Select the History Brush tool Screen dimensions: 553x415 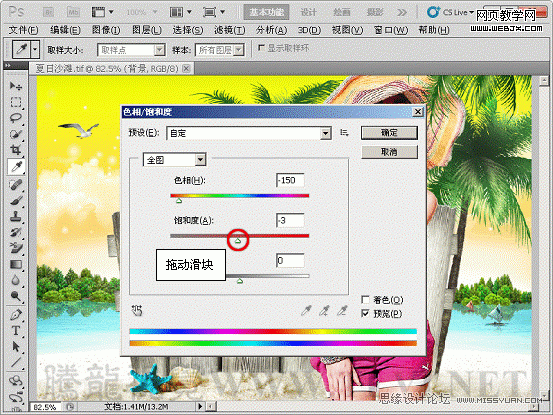pyautogui.click(x=16, y=232)
